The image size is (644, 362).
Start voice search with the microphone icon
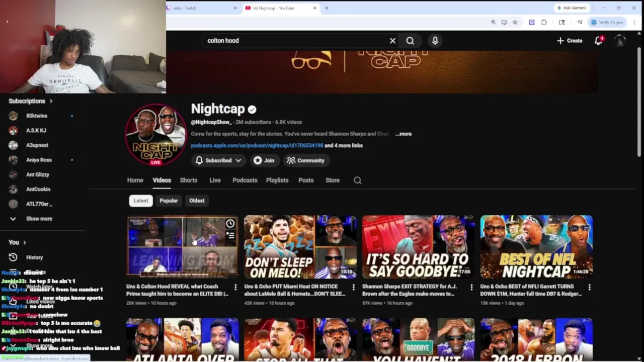pos(435,41)
